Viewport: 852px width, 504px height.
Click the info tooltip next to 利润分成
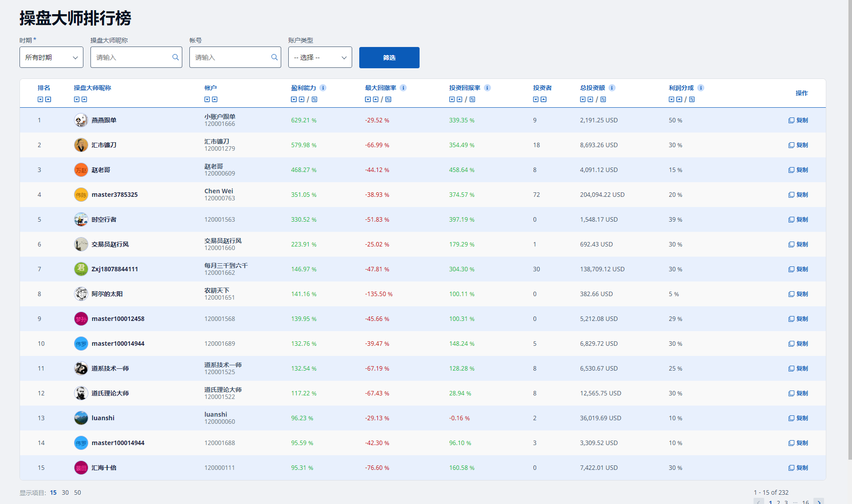pos(701,88)
